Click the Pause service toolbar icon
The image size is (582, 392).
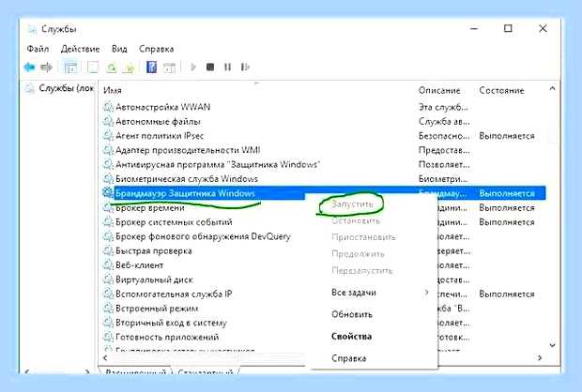[x=227, y=68]
